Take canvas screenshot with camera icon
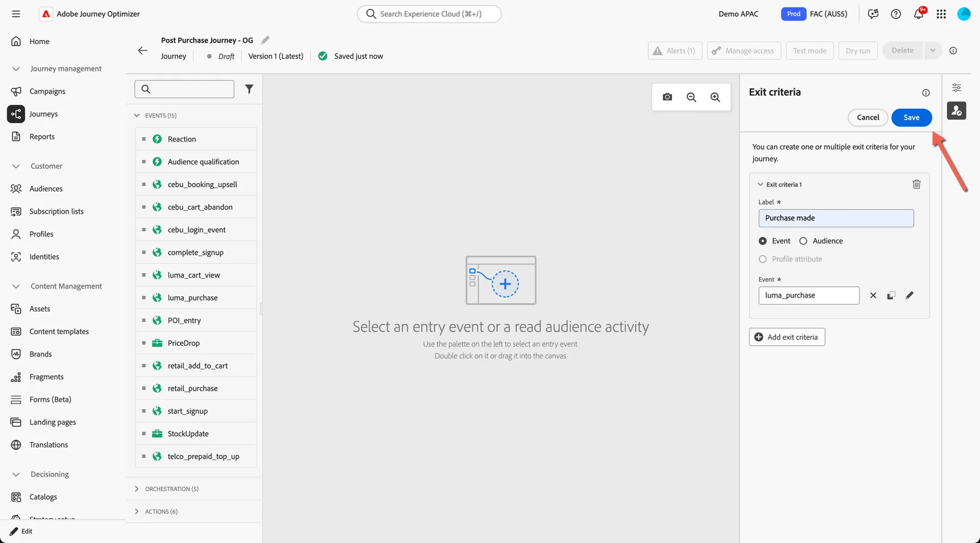 pyautogui.click(x=668, y=97)
